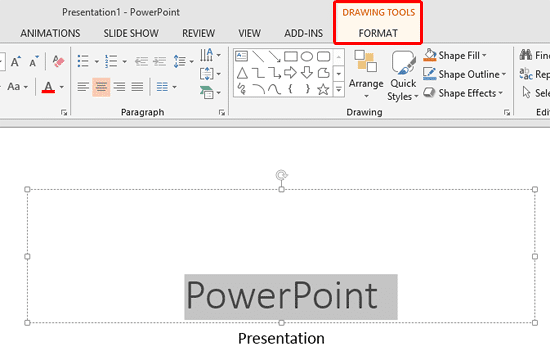The image size is (550, 360).
Task: Open Arrange dropdown menu
Action: (x=366, y=74)
